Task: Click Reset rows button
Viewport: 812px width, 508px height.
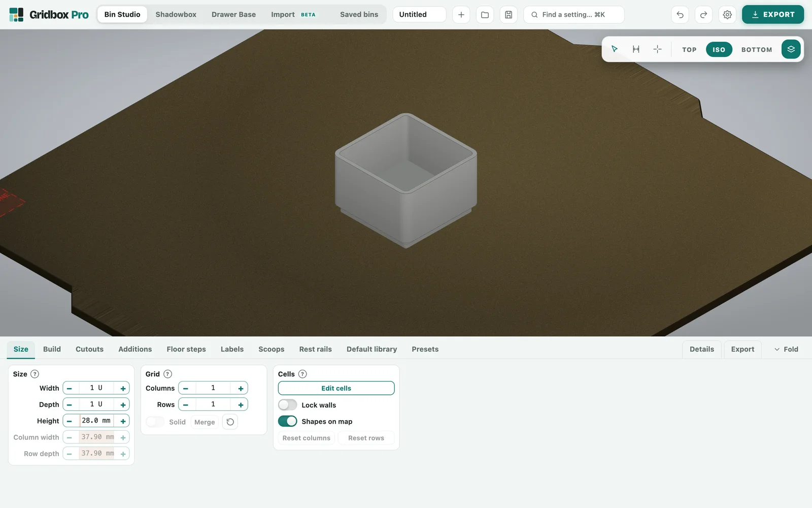Action: pyautogui.click(x=366, y=438)
